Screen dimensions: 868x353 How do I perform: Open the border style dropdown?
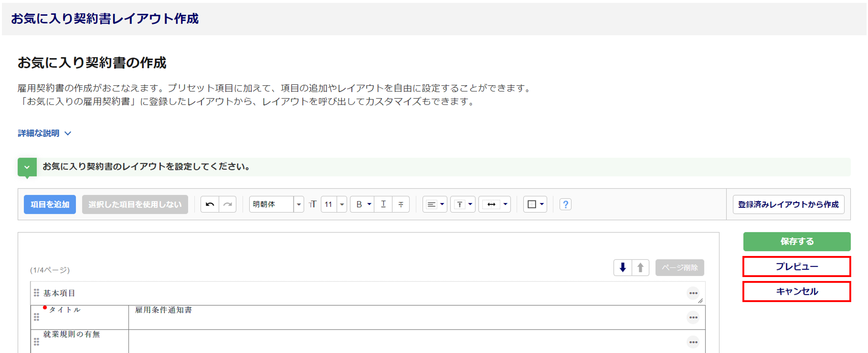pos(535,204)
